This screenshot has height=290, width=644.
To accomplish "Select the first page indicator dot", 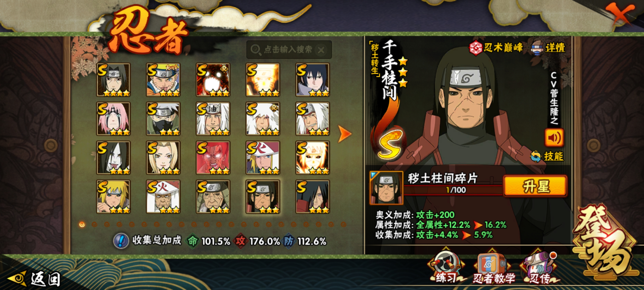I will click(x=82, y=224).
